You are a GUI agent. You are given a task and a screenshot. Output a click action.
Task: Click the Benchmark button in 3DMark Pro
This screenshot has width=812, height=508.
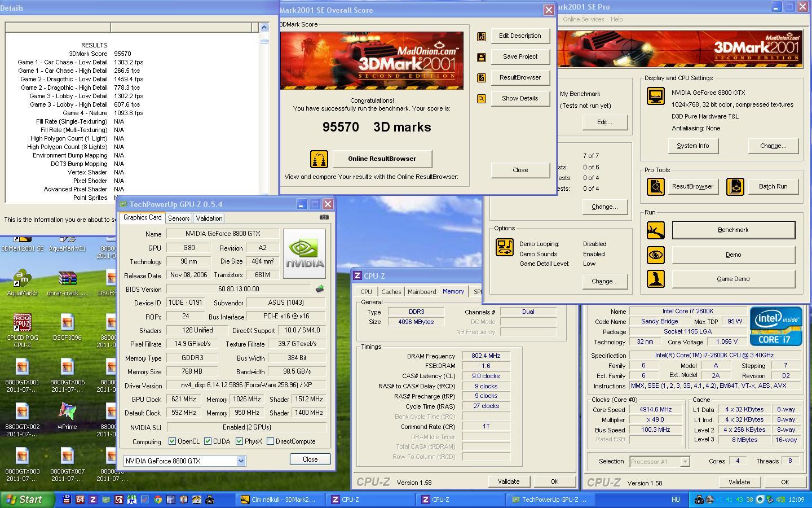[733, 230]
